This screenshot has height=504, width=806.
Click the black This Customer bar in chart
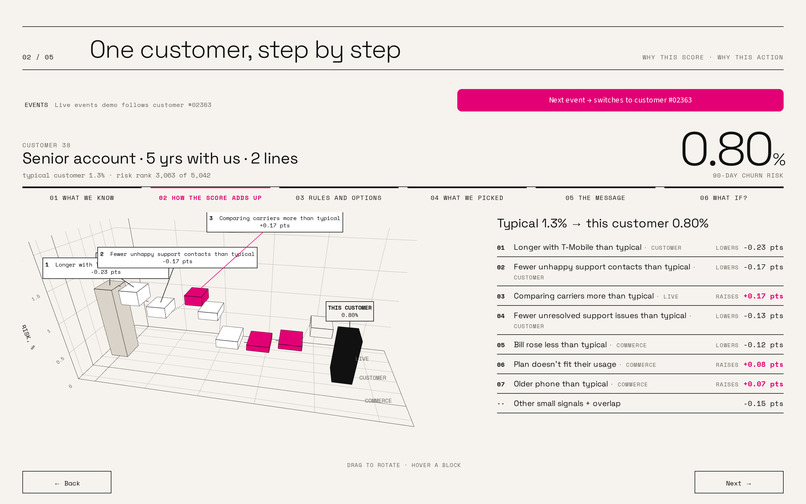pyautogui.click(x=345, y=356)
